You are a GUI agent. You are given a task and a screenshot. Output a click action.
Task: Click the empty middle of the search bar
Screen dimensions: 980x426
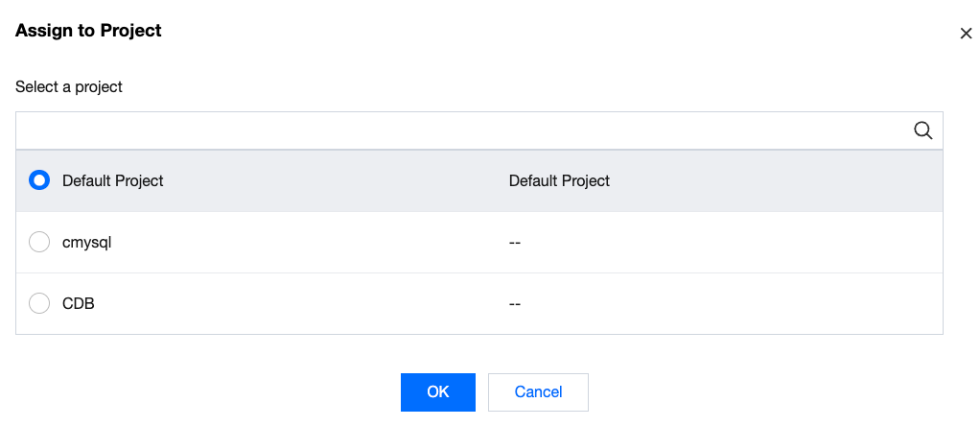[460, 131]
